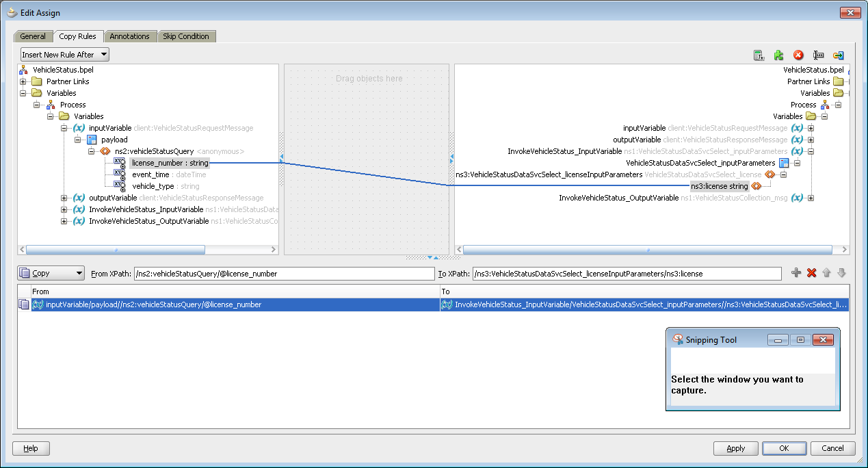This screenshot has height=468, width=868.
Task: Click the Help button
Action: (x=31, y=448)
